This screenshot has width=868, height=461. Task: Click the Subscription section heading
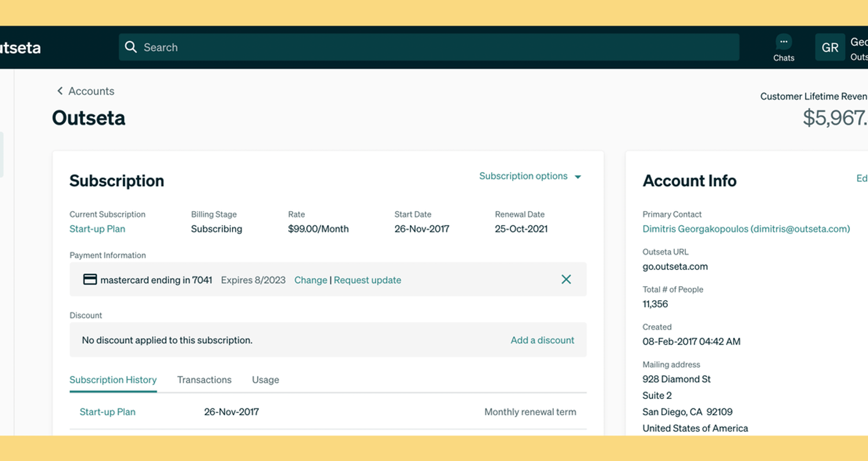(x=117, y=181)
